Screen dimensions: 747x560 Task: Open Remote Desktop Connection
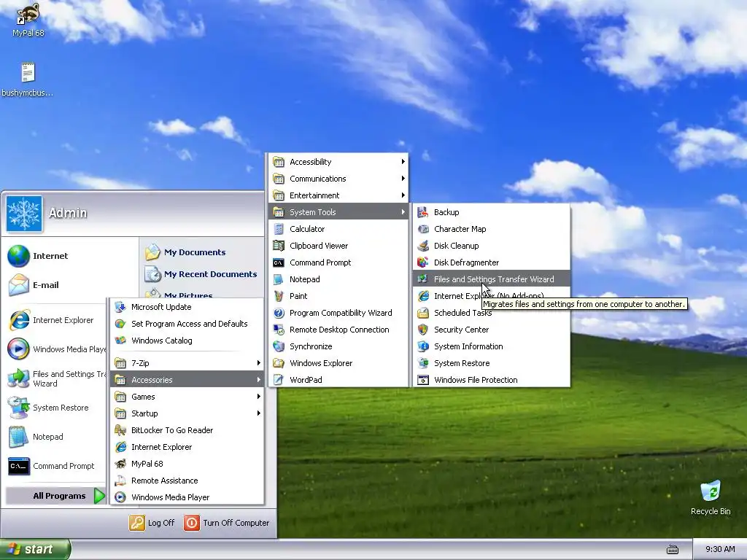click(338, 330)
